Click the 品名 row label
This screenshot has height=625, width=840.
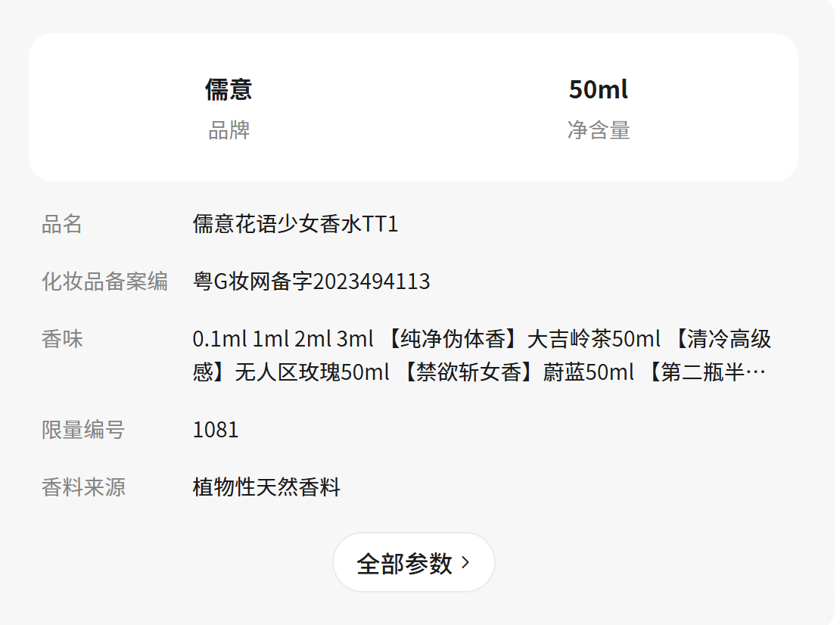click(x=62, y=224)
